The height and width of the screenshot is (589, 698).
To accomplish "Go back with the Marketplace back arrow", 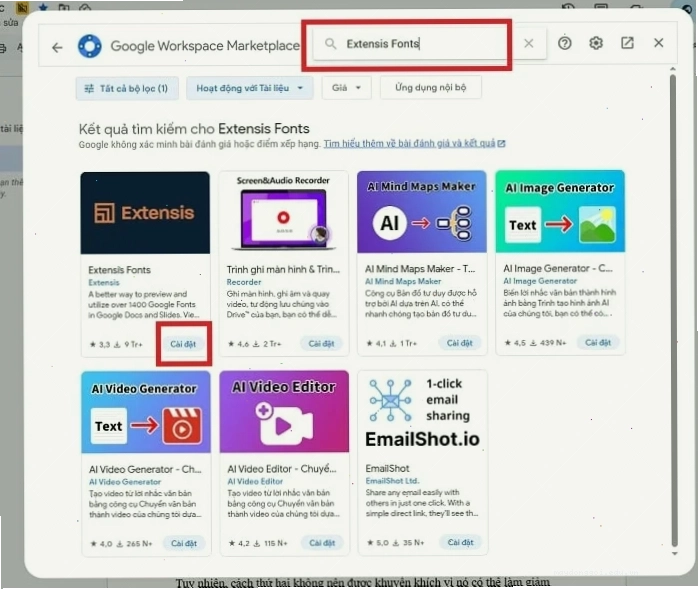I will [57, 47].
